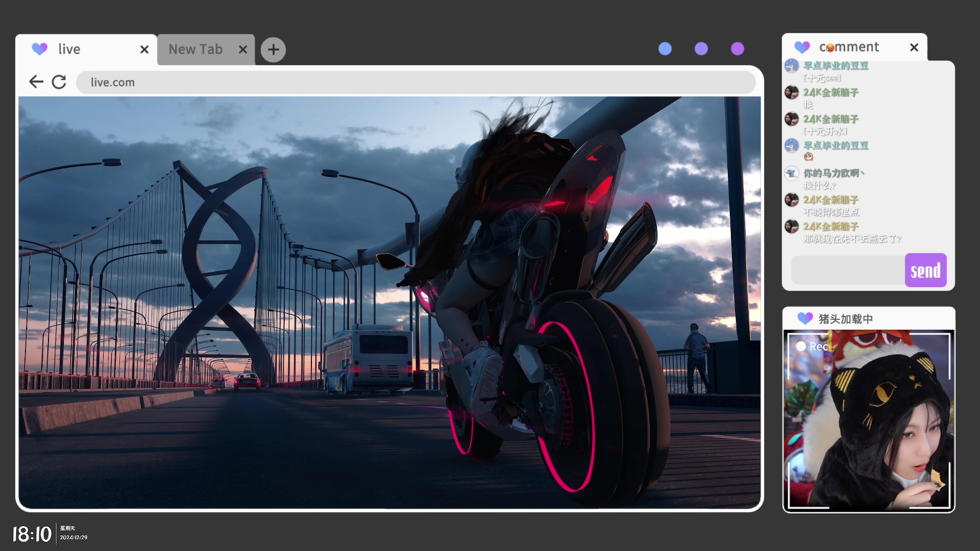This screenshot has width=980, height=551.
Task: Click the comment text 不晓得哪里点
Action: click(831, 212)
